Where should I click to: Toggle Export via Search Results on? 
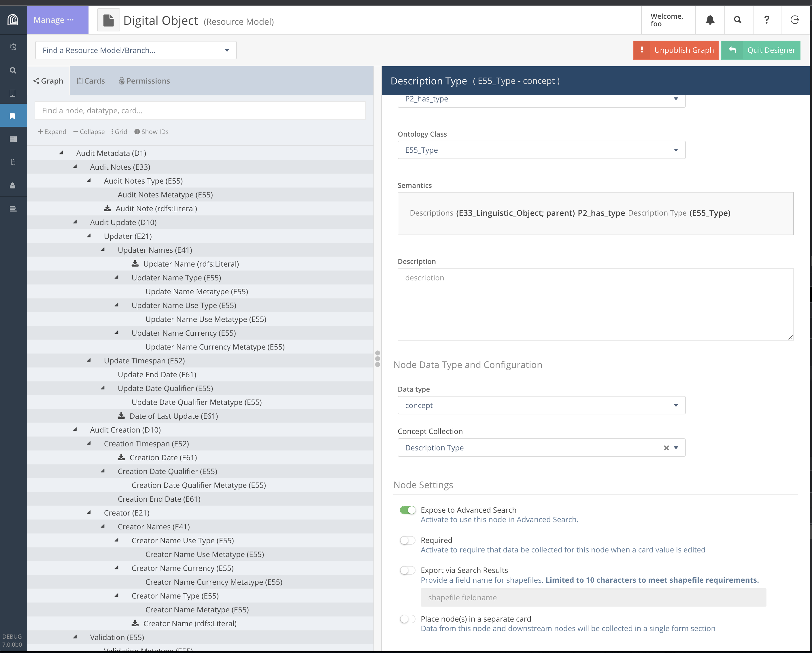click(407, 570)
